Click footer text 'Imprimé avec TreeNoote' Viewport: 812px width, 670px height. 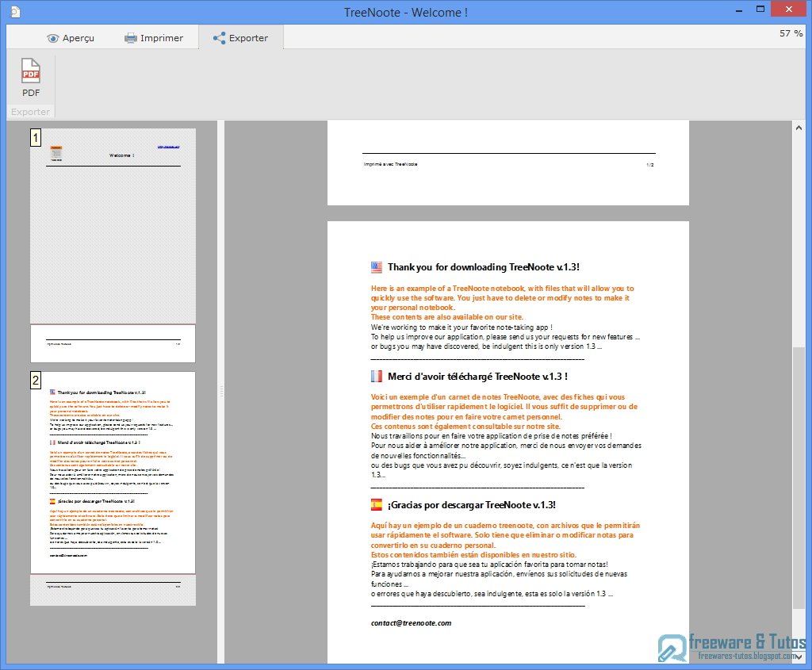(390, 164)
